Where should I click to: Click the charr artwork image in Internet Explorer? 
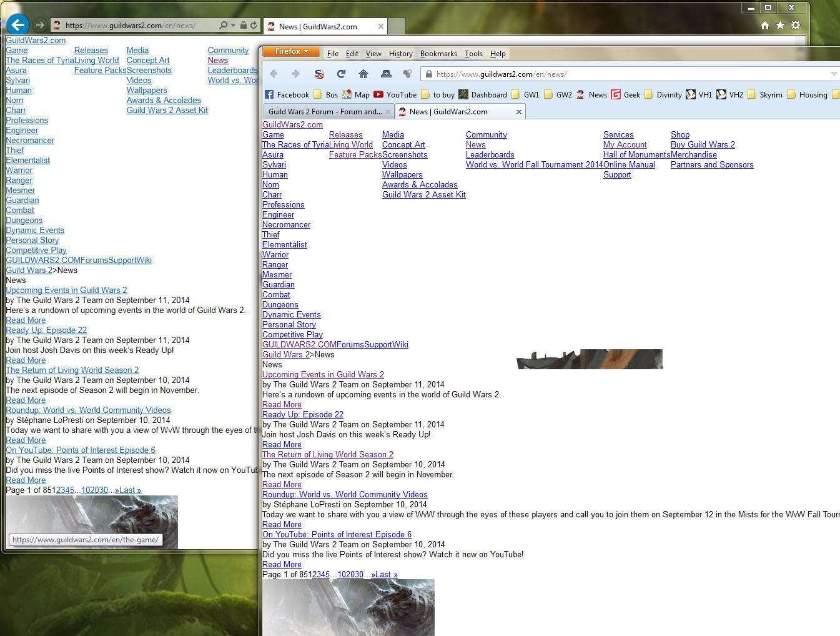point(92,522)
